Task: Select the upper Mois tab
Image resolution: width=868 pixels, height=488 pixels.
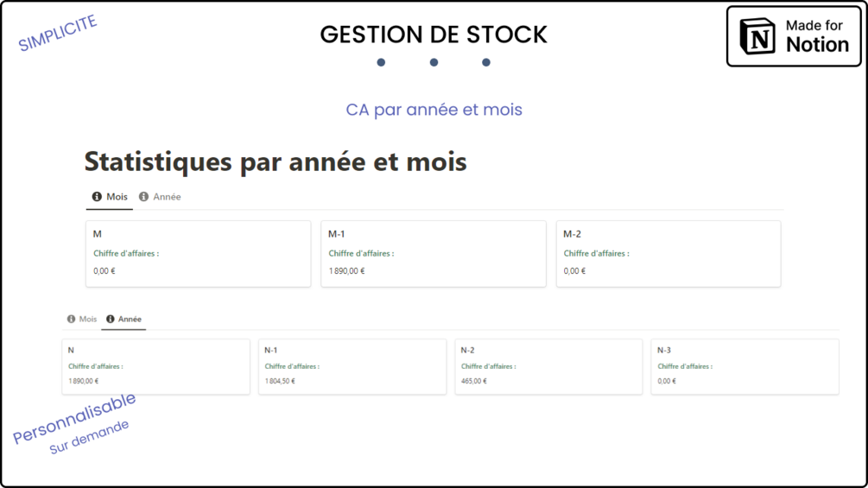Action: (117, 197)
